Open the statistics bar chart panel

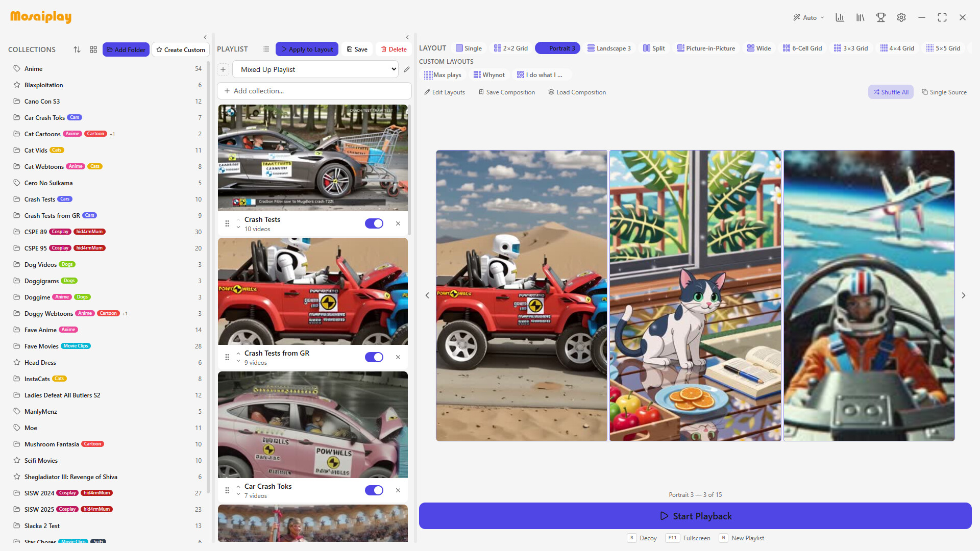[x=840, y=17]
